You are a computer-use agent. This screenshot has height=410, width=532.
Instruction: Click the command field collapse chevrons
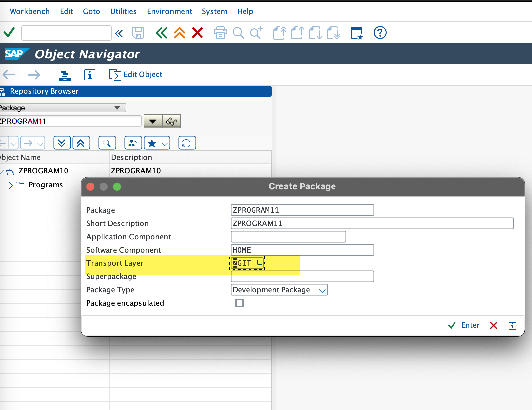(119, 33)
